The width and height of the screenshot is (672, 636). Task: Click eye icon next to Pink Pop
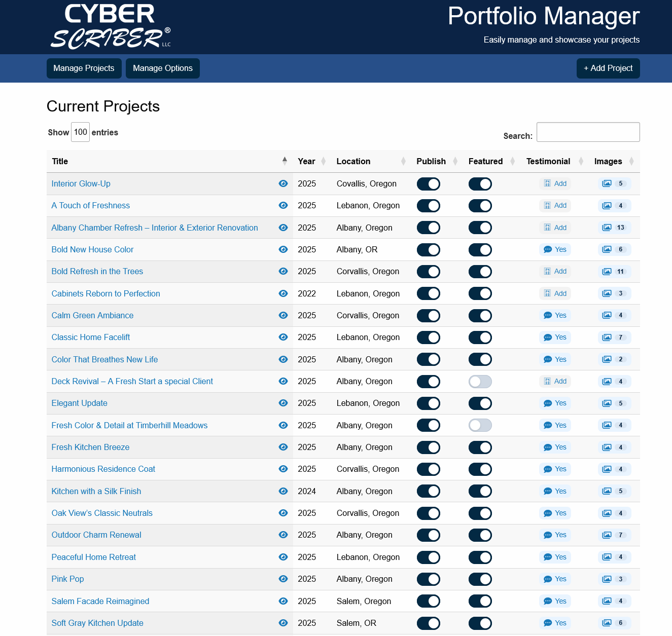[x=283, y=579]
